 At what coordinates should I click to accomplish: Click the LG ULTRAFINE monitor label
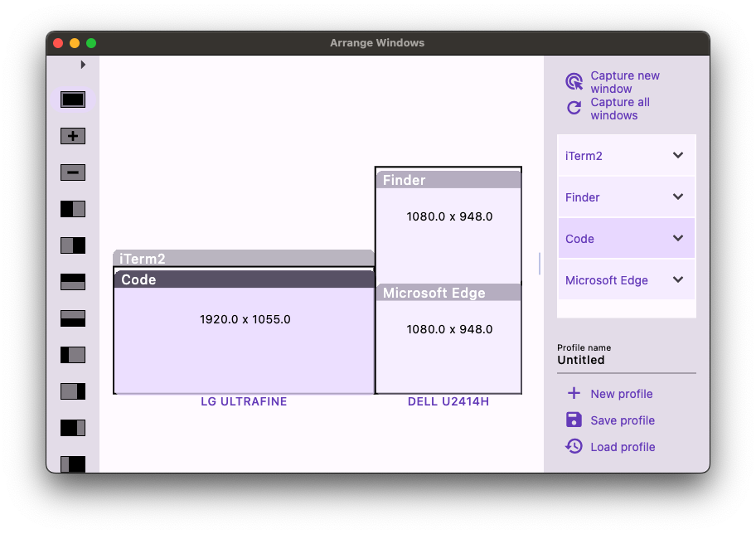[244, 401]
